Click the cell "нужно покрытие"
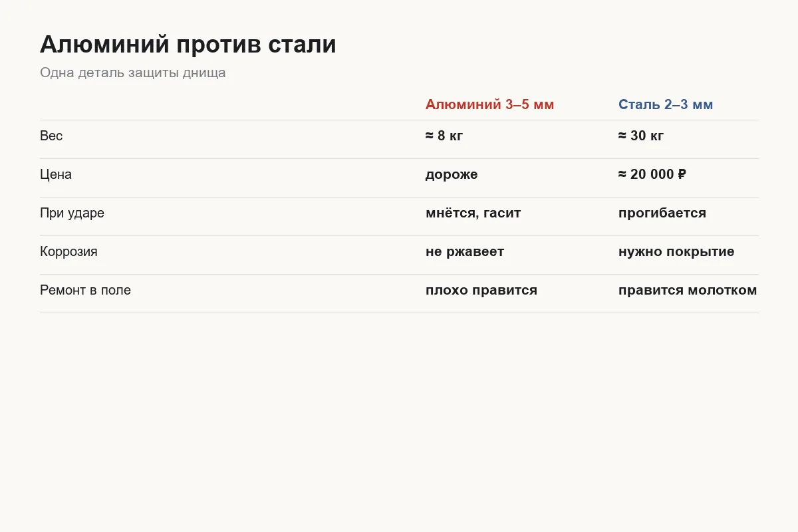This screenshot has height=532, width=798. (x=676, y=251)
